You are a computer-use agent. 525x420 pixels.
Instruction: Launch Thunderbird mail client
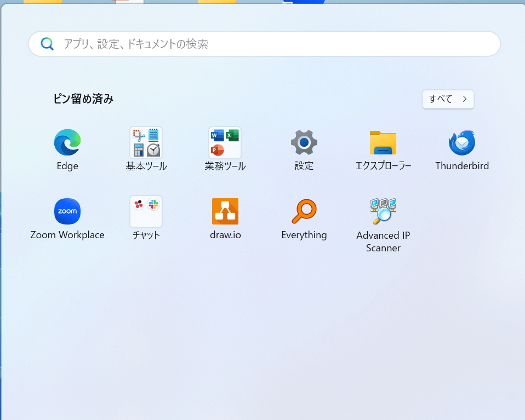[x=462, y=149]
